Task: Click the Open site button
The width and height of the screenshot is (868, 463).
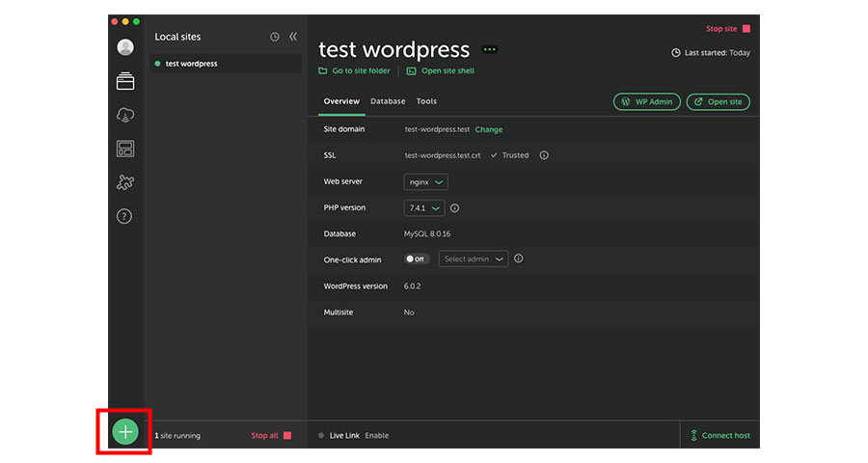Action: [x=718, y=101]
